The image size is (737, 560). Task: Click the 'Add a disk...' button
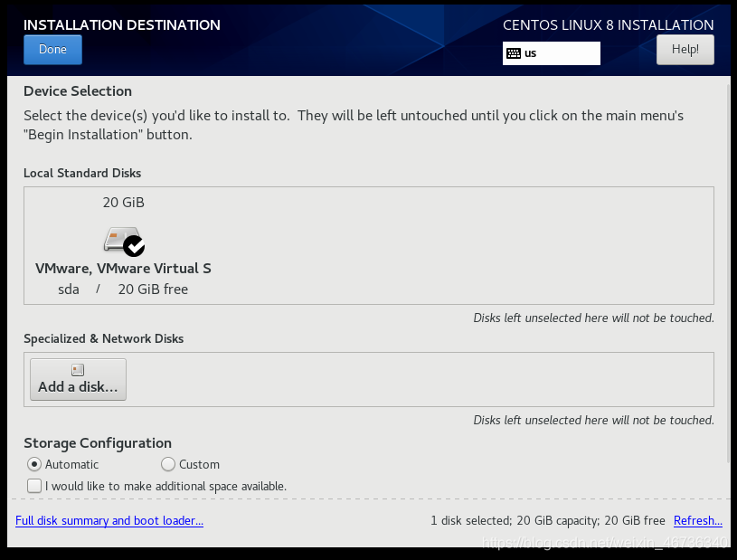(78, 379)
